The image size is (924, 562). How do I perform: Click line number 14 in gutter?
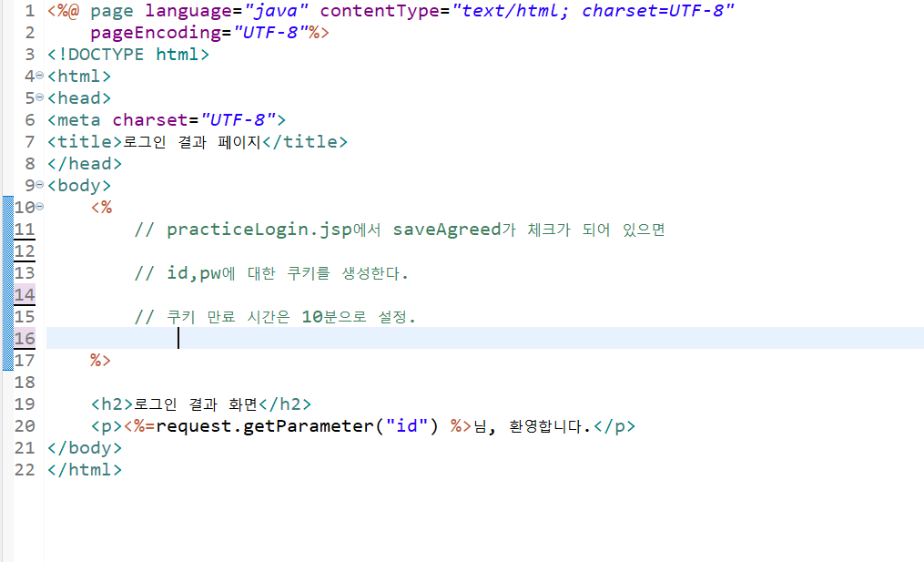[x=25, y=294]
